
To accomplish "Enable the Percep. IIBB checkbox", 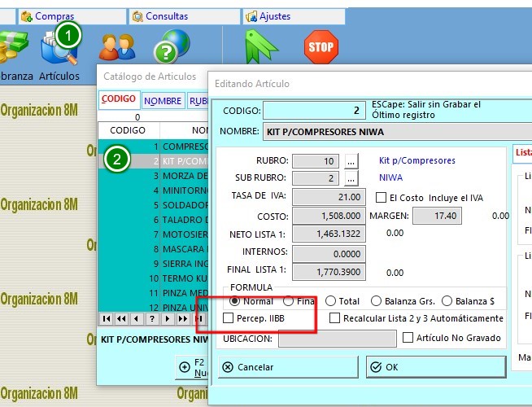I will click(228, 318).
